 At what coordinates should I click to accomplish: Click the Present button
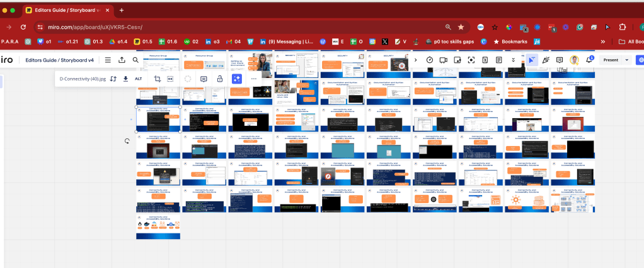click(x=611, y=60)
